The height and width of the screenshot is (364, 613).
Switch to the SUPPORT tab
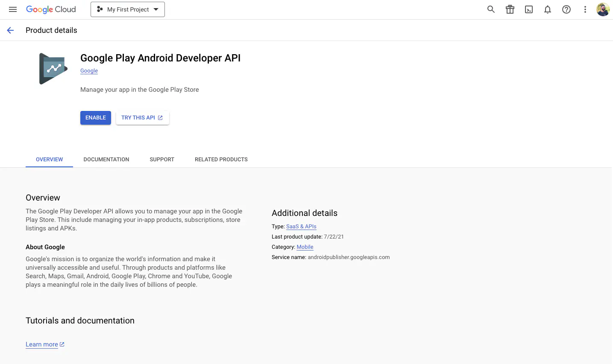(162, 160)
